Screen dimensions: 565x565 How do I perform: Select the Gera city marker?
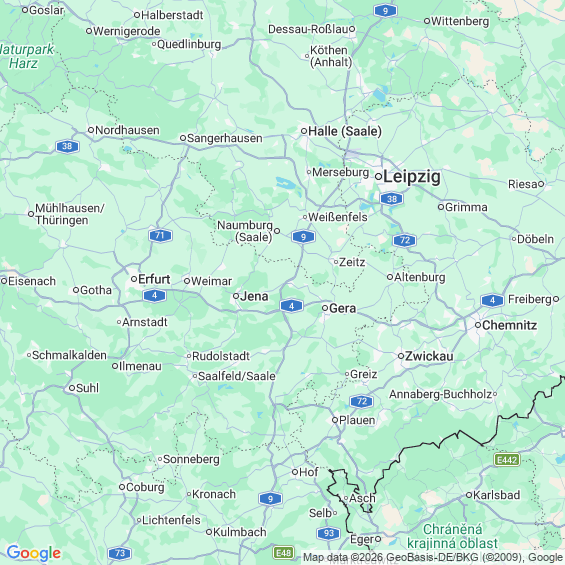pos(325,308)
